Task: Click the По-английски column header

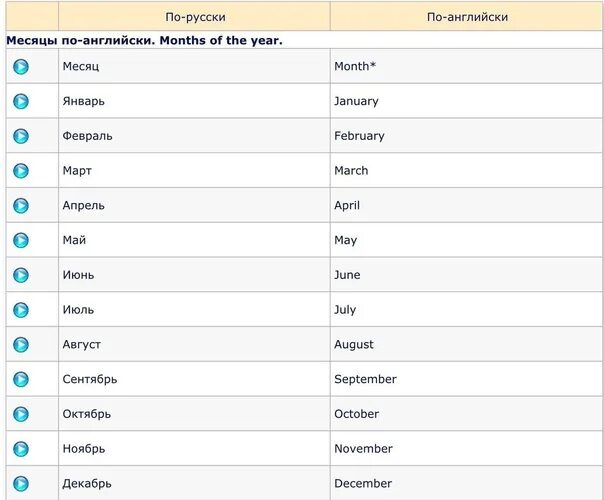Action: tap(467, 17)
